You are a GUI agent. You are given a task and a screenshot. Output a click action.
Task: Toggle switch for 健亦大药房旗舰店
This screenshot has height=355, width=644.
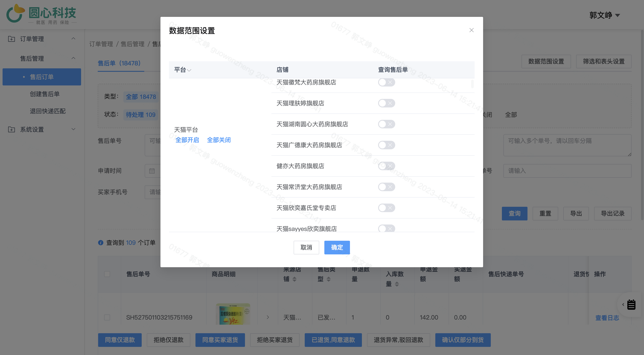pos(386,166)
